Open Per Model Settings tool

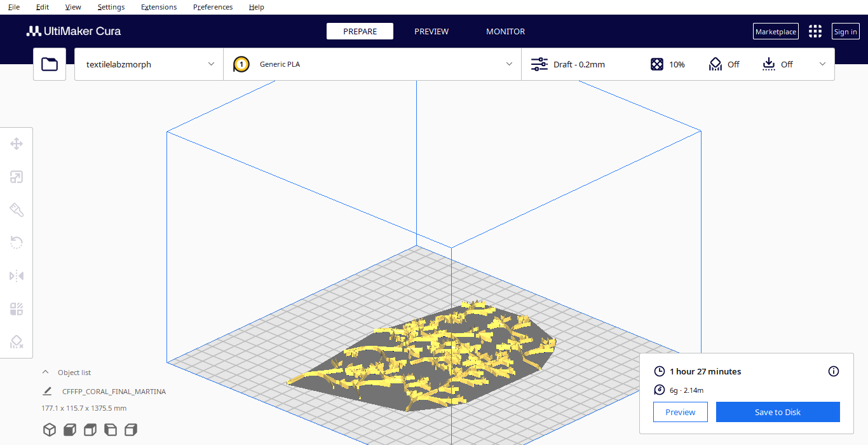[x=17, y=309]
